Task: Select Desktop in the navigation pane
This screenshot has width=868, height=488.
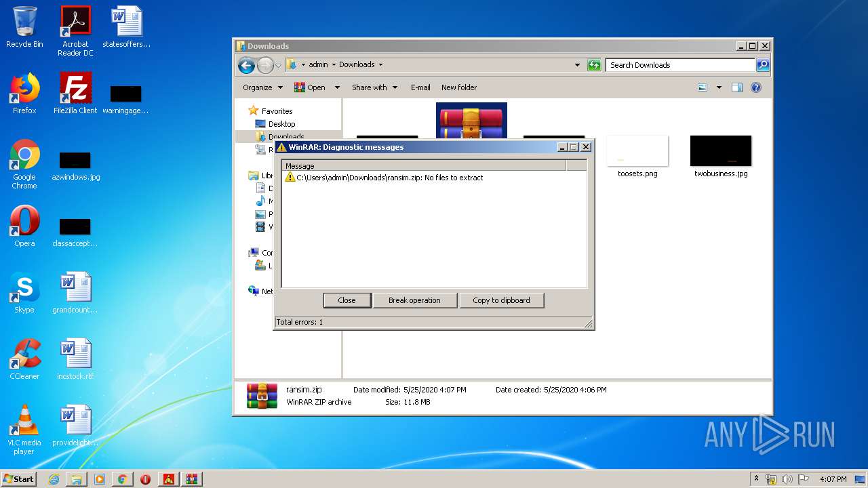Action: coord(281,124)
